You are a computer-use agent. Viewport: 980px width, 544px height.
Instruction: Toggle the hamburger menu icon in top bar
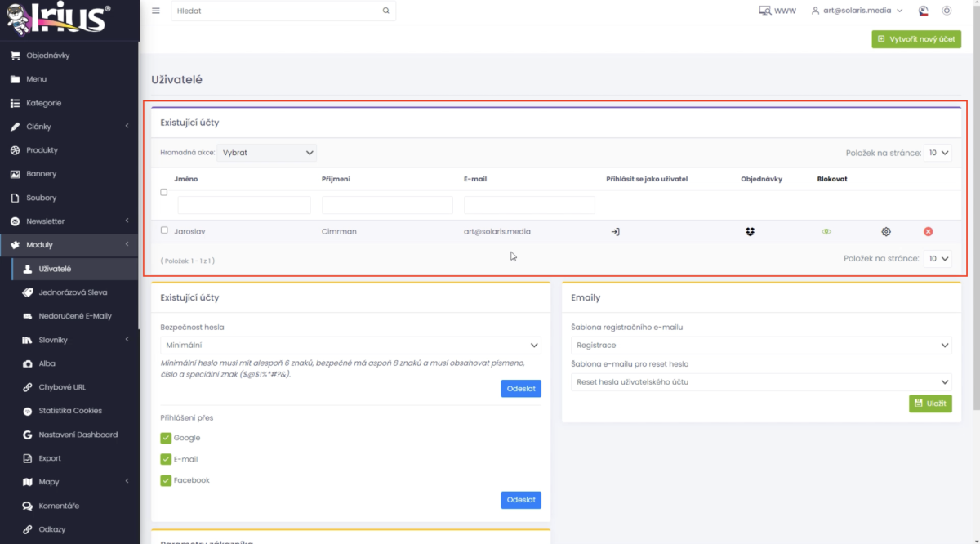pyautogui.click(x=156, y=11)
